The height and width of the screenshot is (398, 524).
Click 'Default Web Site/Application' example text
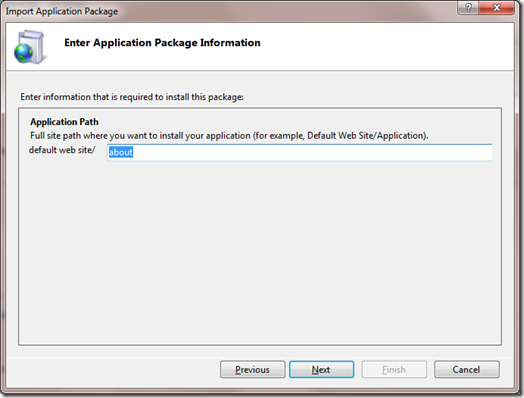click(x=367, y=136)
